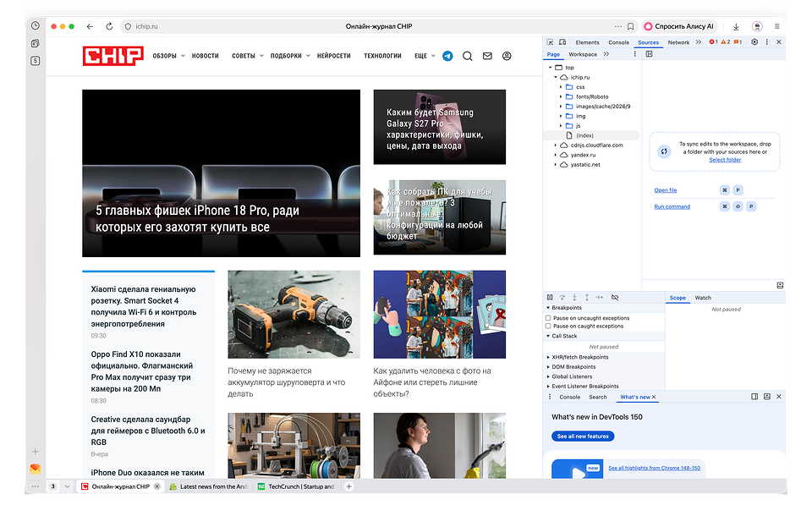Expand the fonts/Roboto folder
Viewport: 812px width, 527px height.
[561, 96]
